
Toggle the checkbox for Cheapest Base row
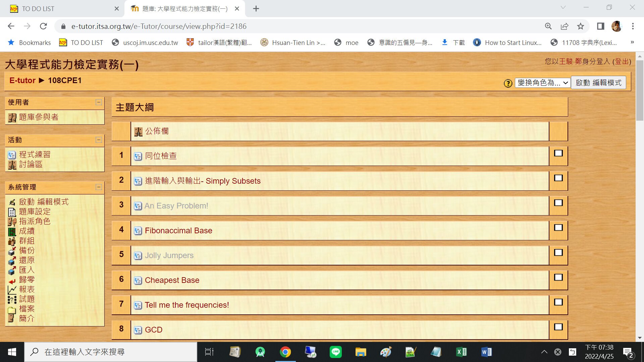pyautogui.click(x=558, y=278)
